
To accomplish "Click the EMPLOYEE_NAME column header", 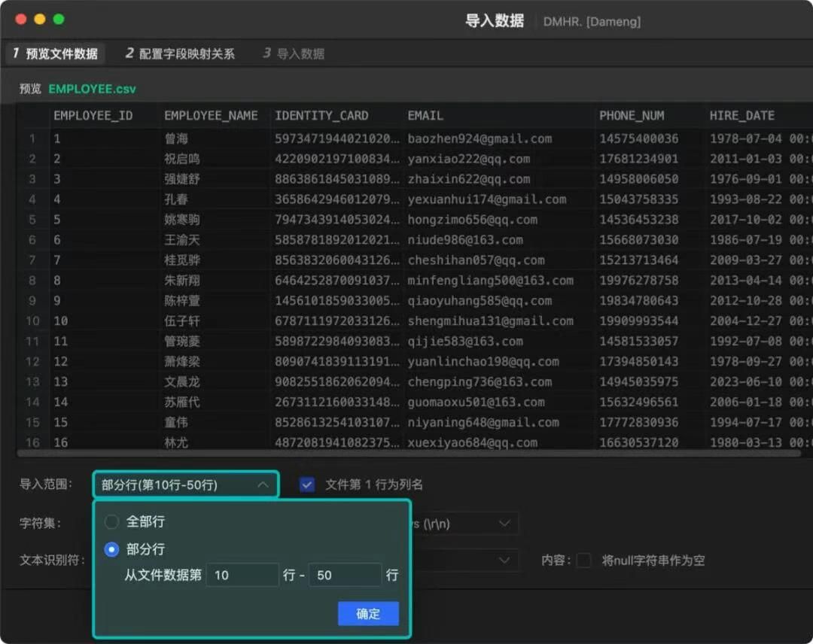I will pos(211,116).
